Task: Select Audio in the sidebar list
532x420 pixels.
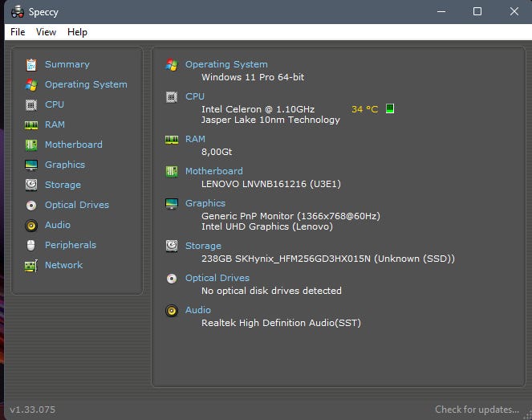Action: [x=58, y=225]
